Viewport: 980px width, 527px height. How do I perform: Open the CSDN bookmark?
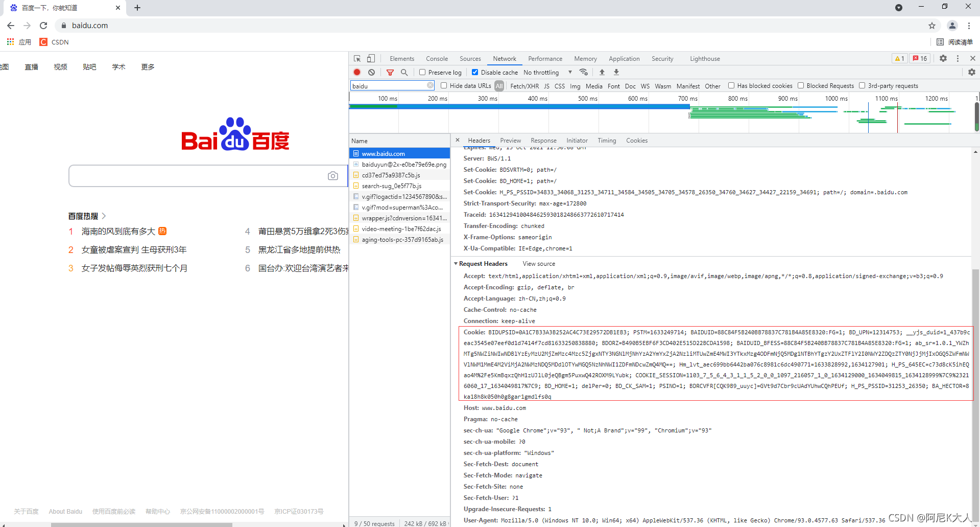55,42
